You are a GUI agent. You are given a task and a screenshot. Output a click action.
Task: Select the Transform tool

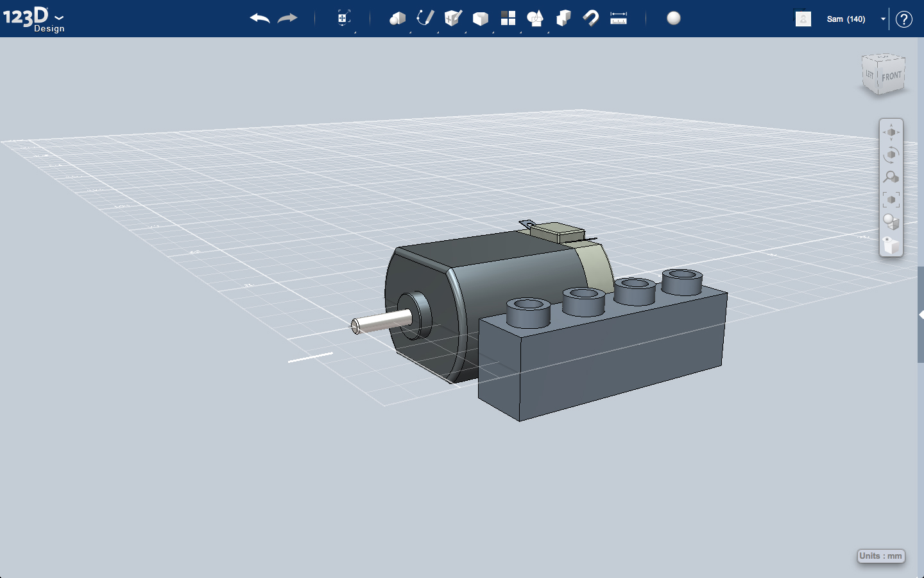(344, 18)
